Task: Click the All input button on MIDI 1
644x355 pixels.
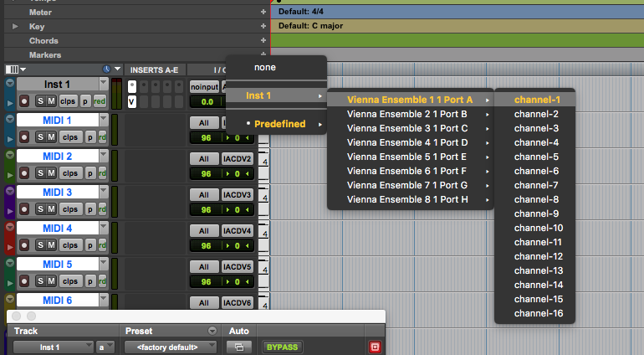Action: tap(204, 123)
